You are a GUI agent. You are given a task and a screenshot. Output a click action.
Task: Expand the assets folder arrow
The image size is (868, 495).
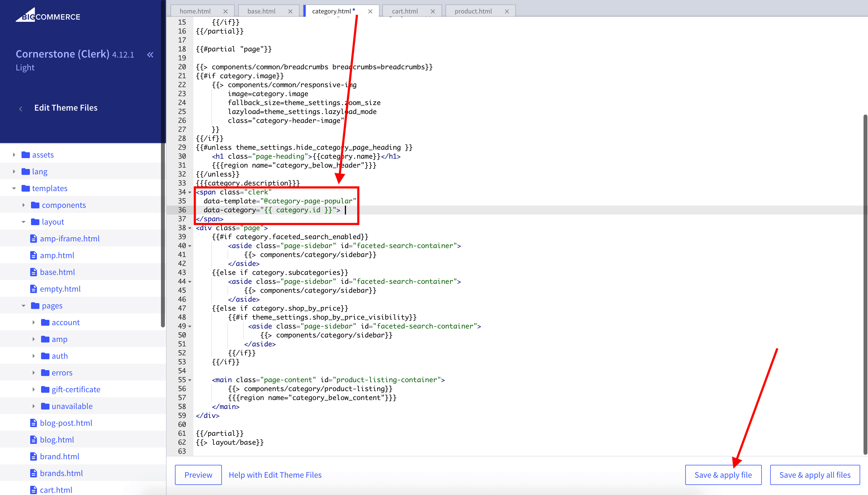click(x=14, y=155)
